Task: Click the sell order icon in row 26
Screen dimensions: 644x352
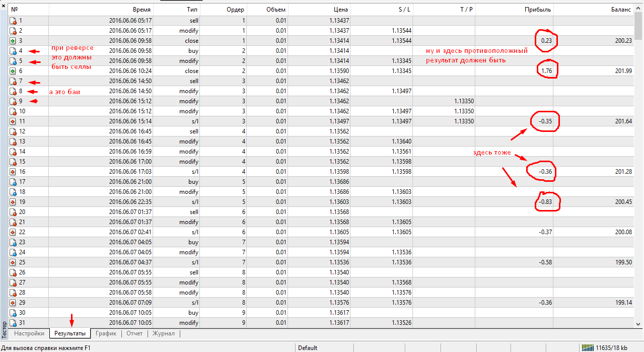Action: coord(13,272)
